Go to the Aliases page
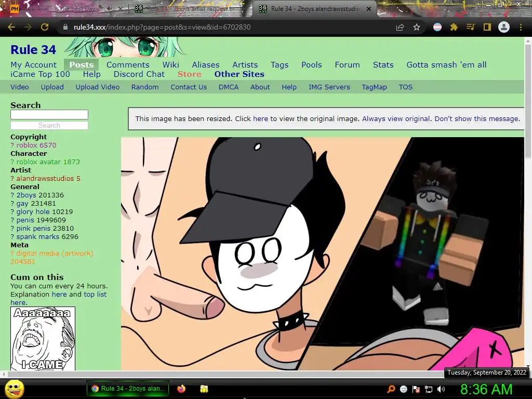 (206, 65)
